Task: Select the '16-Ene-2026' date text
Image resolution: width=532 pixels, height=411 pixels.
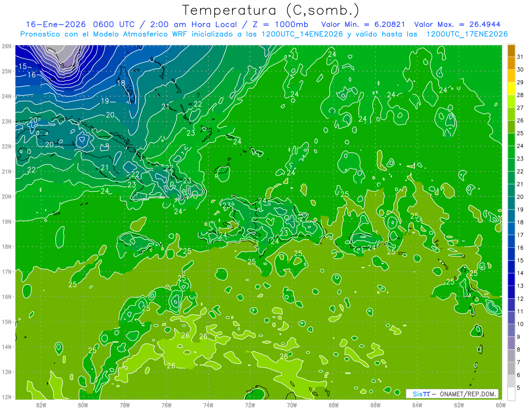Action: click(x=56, y=24)
